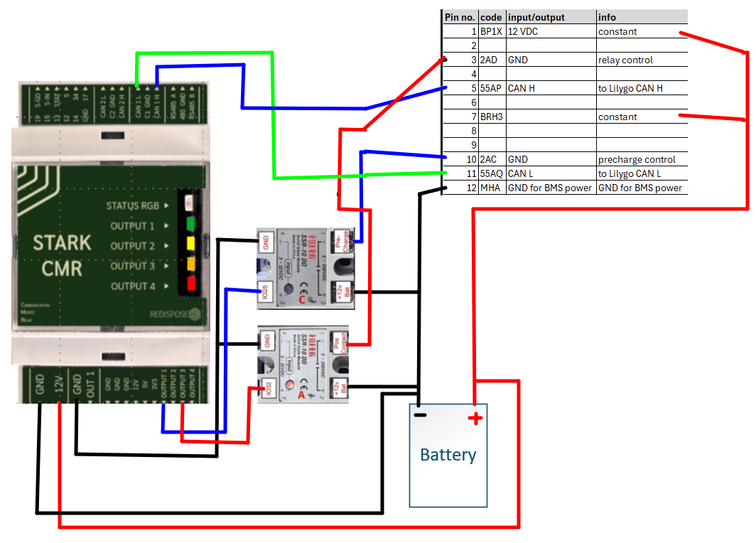Select the "CAN L" input/output cell
The height and width of the screenshot is (543, 756).
pos(520,173)
